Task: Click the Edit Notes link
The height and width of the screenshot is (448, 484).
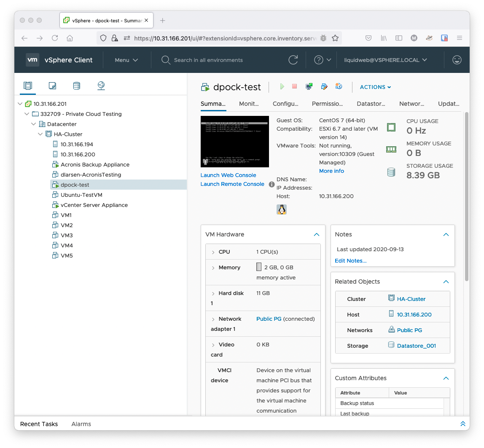Action: [x=350, y=260]
